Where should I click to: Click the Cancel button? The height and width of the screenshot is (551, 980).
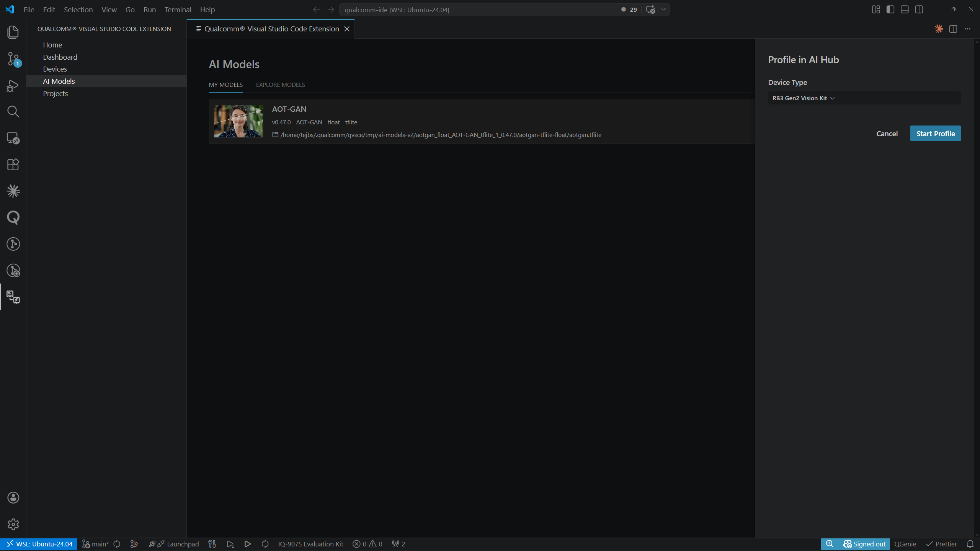[887, 134]
